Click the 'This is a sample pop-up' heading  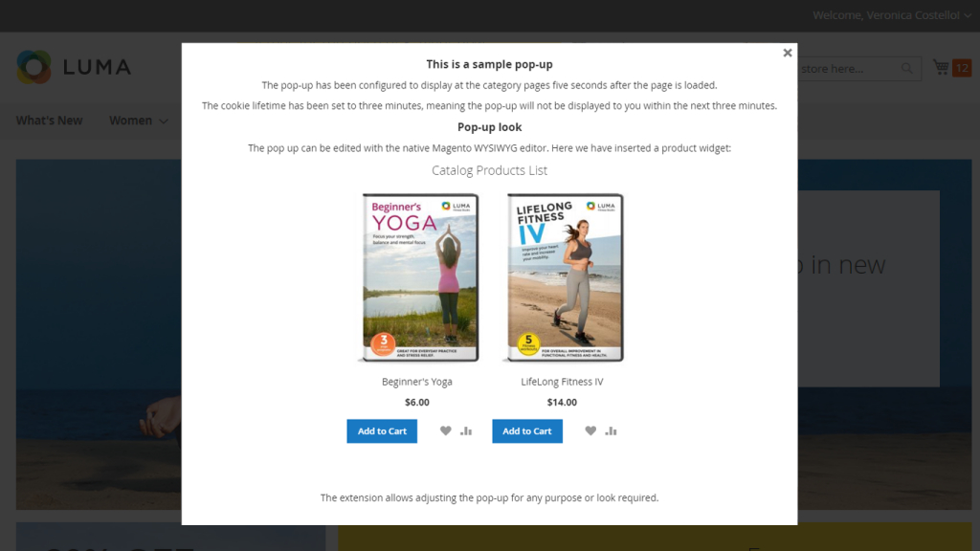pos(489,64)
